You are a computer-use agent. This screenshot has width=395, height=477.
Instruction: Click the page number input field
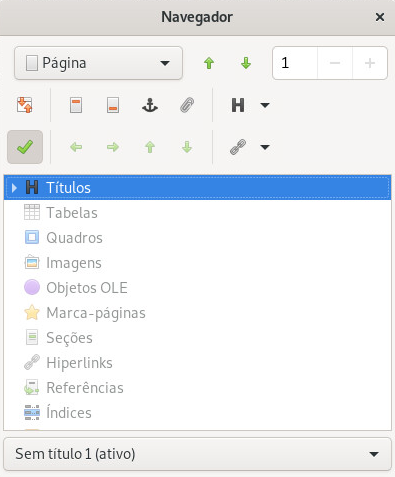coord(295,63)
